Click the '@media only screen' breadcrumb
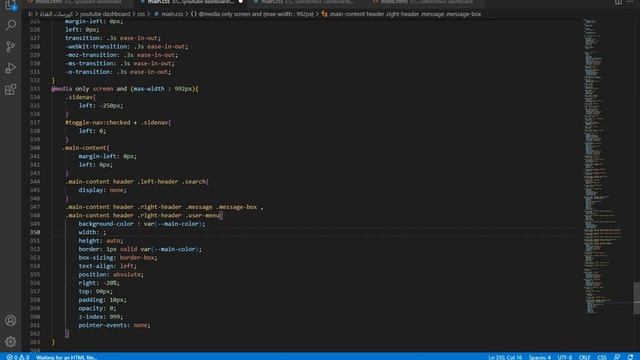640x360 pixels. 252,14
